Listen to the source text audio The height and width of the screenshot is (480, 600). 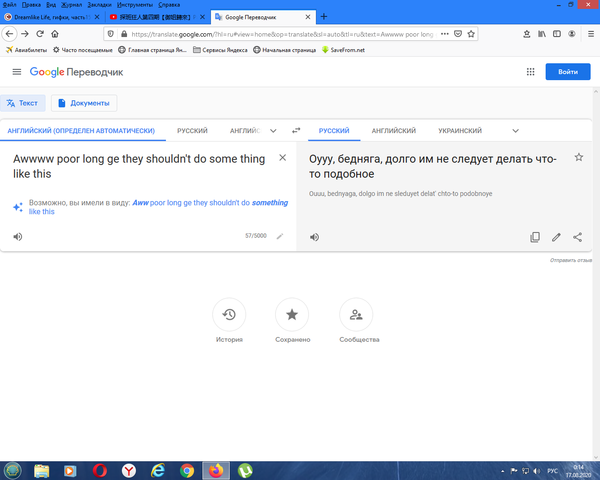coord(18,237)
